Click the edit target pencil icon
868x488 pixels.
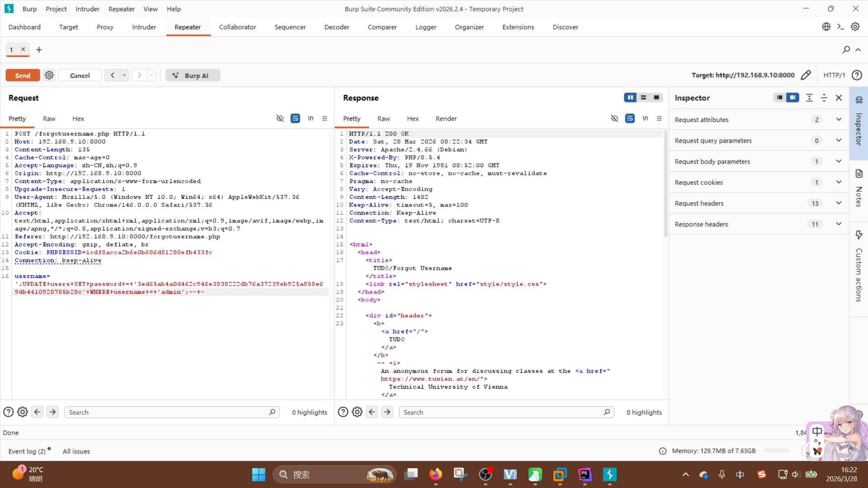click(x=806, y=75)
